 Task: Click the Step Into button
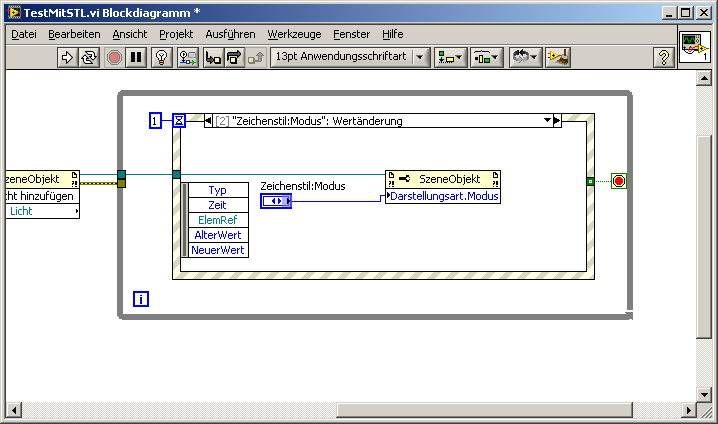click(x=213, y=57)
